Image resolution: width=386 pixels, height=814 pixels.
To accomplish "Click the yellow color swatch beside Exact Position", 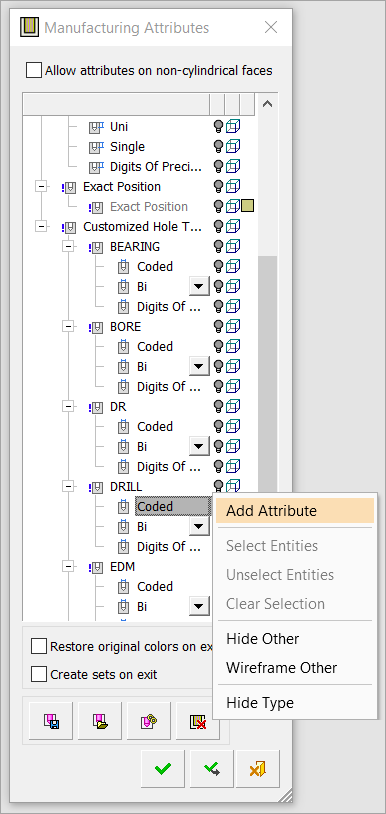I will click(x=247, y=207).
